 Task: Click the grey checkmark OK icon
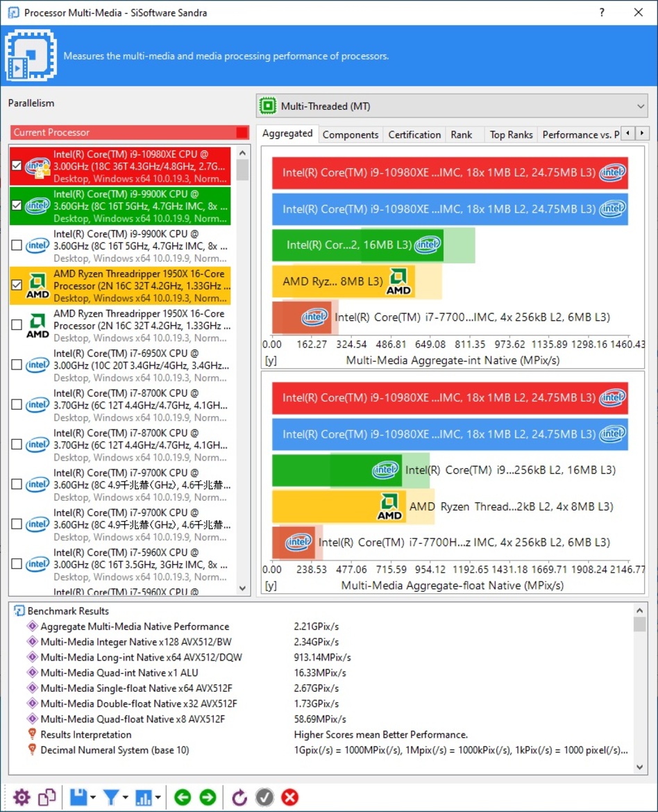[265, 797]
